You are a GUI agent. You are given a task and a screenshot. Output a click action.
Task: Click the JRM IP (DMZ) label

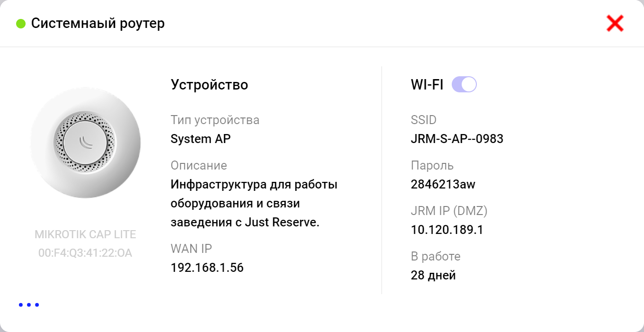(449, 211)
